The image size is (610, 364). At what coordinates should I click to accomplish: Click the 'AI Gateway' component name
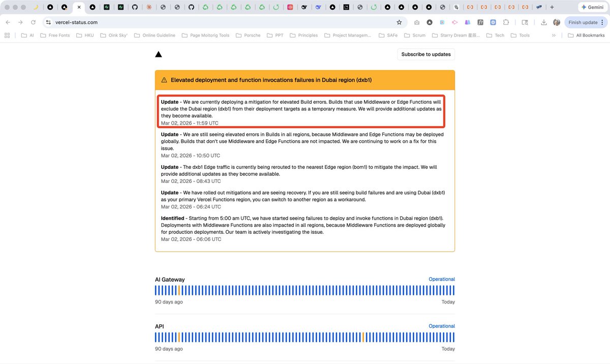(170, 280)
